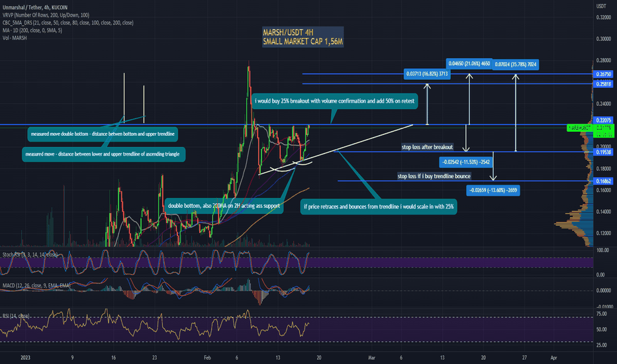
Task: Select the 'double bottom, also 200MA' callout
Action: pyautogui.click(x=224, y=206)
